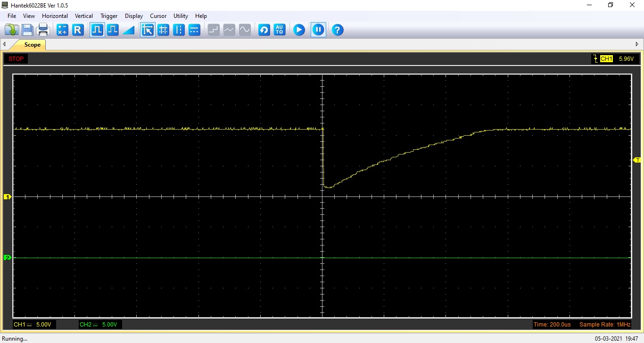This screenshot has width=644, height=343.
Task: Open the math operations icon
Action: pyautogui.click(x=62, y=30)
